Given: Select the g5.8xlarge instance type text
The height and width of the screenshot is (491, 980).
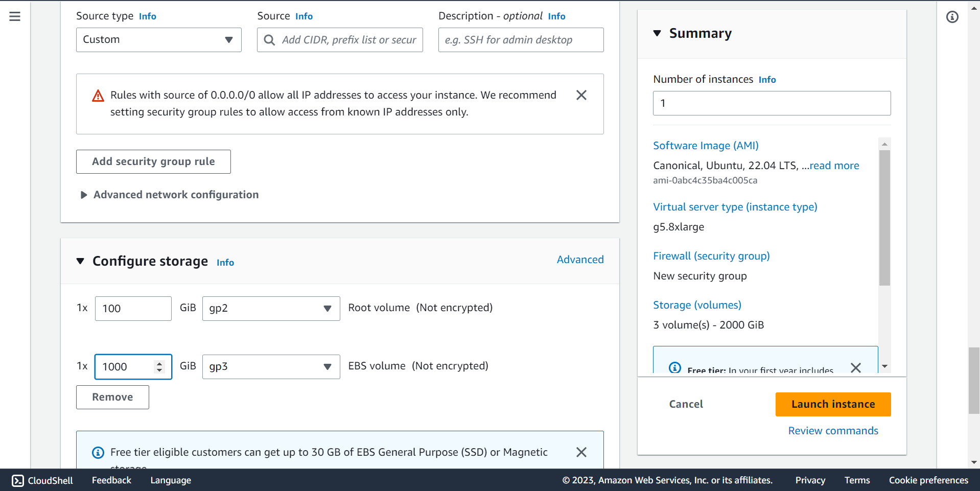Looking at the screenshot, I should (679, 227).
